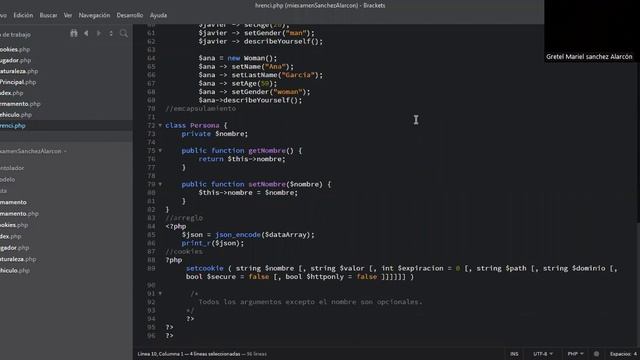This screenshot has width=640, height=360.
Task: Collapse the class Persona fold triangle
Action: point(160,125)
